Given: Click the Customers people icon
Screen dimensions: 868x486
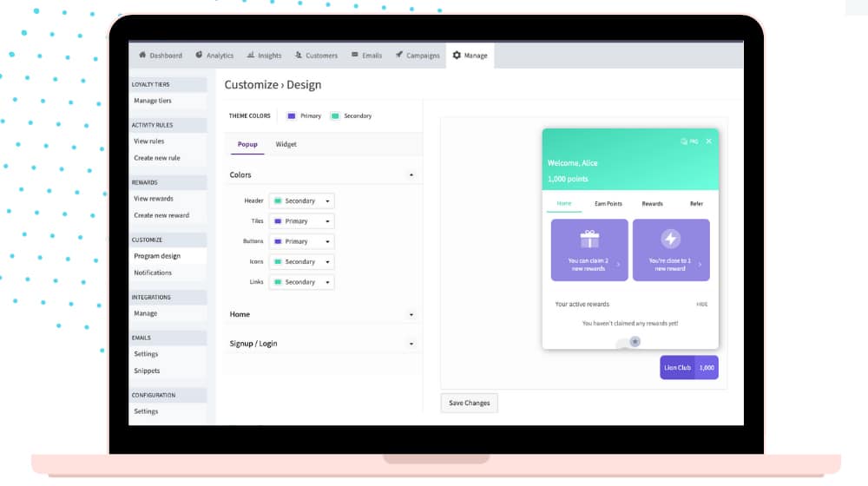Looking at the screenshot, I should pyautogui.click(x=299, y=55).
